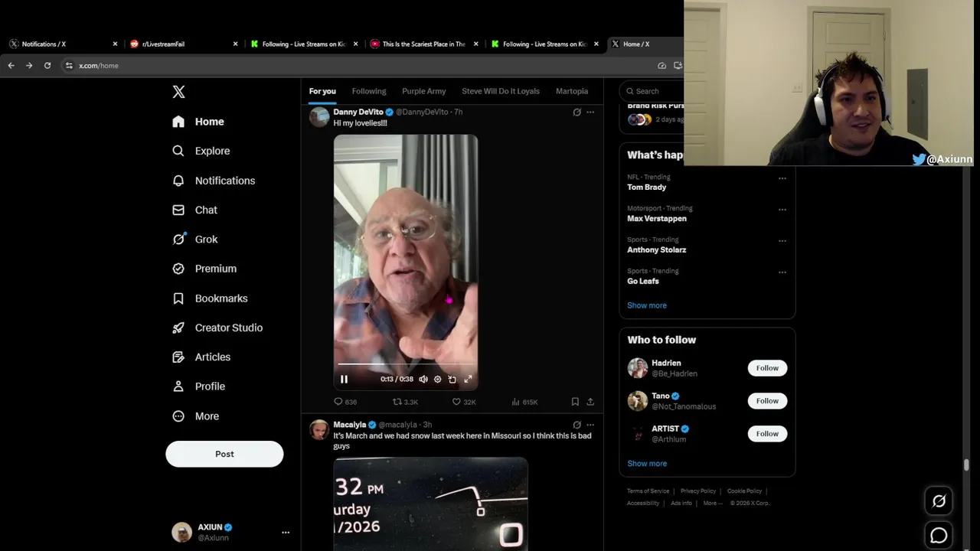980x551 pixels.
Task: Open the More menu in the sidebar
Action: coord(196,416)
